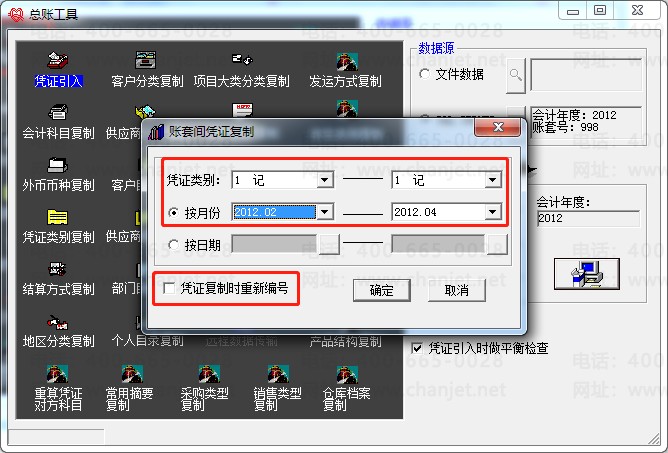The height and width of the screenshot is (453, 668).
Task: Open the end month 2012.04 dropdown
Action: tap(492, 212)
